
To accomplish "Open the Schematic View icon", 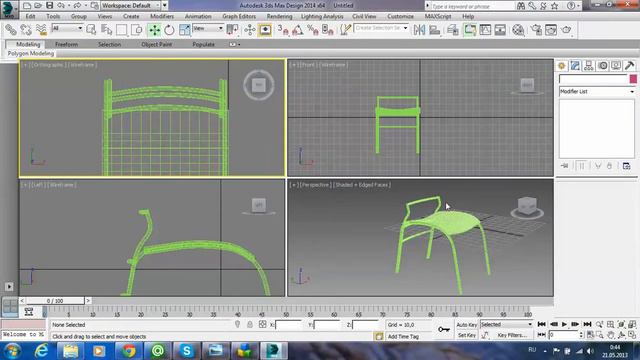I will pos(500,29).
